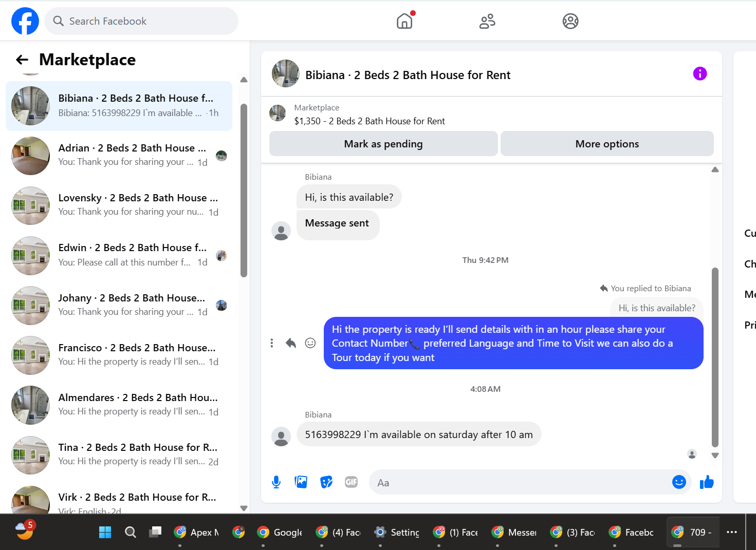The width and height of the screenshot is (756, 550).
Task: Open the Johany conversation
Action: [x=119, y=305]
